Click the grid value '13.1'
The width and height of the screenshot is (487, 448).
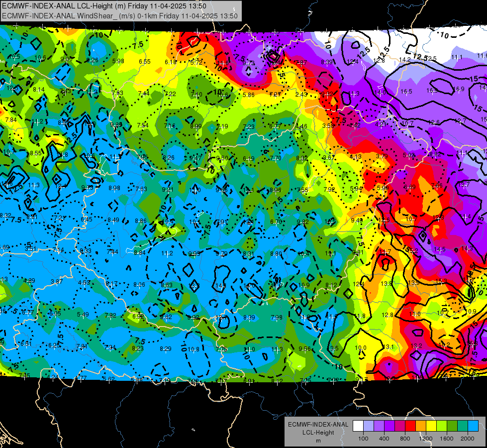pos(388,347)
